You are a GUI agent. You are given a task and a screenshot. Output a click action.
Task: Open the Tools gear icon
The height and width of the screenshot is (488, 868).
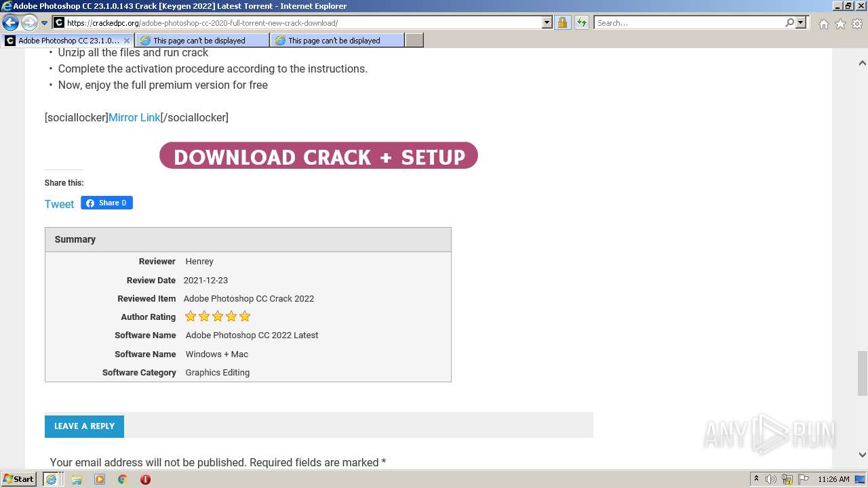click(857, 24)
